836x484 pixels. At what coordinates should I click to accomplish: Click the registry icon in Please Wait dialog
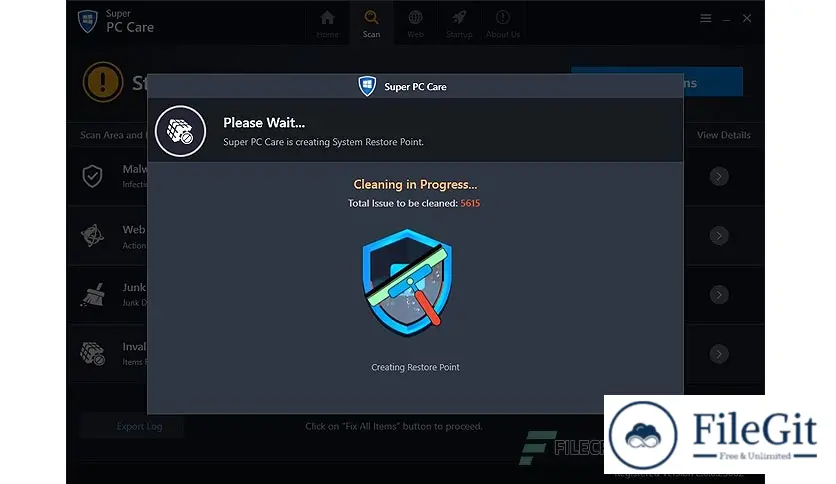click(180, 131)
